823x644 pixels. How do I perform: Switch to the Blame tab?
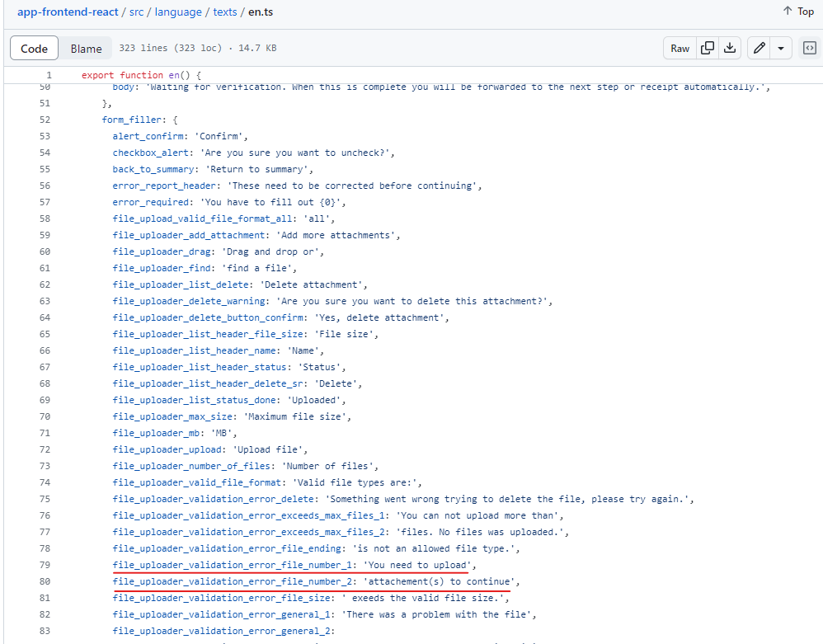tap(86, 49)
